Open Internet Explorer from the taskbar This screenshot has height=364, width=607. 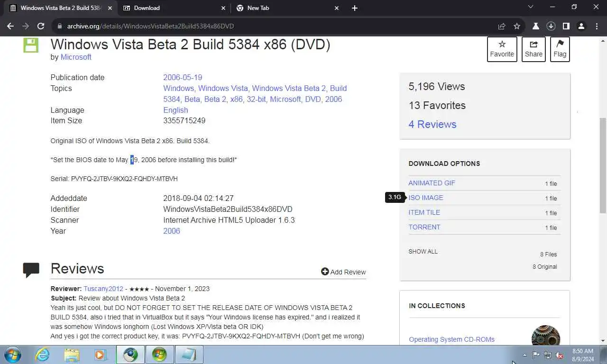coord(42,355)
